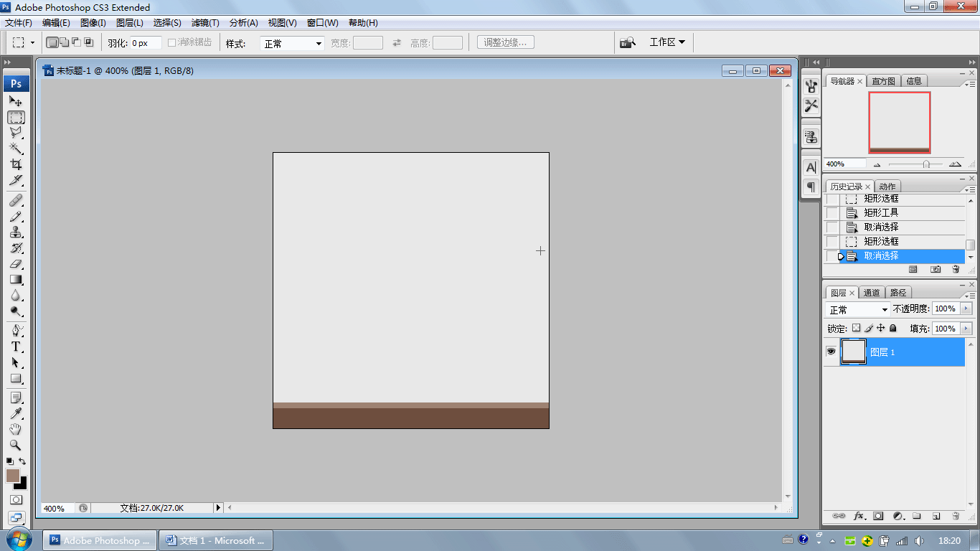The width and height of the screenshot is (980, 551).
Task: Add a layer style (fx)
Action: click(x=858, y=516)
